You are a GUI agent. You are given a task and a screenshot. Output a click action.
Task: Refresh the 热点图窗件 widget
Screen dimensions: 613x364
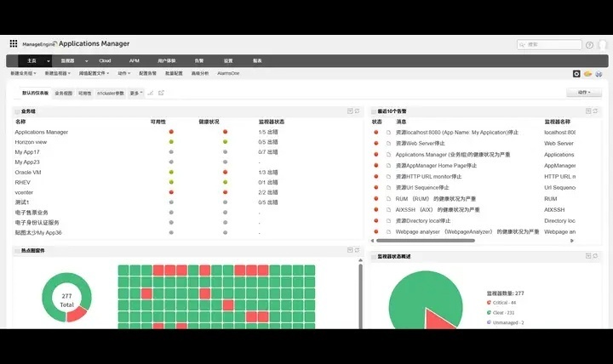357,250
